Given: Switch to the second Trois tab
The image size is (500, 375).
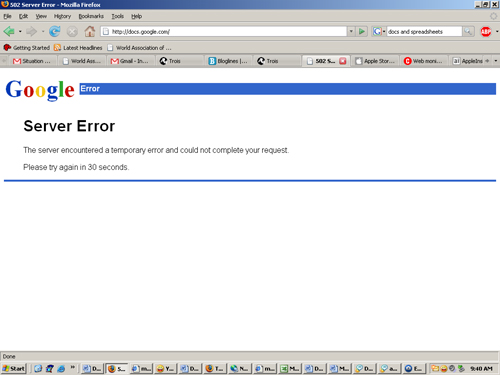Looking at the screenshot, I should pyautogui.click(x=277, y=61).
